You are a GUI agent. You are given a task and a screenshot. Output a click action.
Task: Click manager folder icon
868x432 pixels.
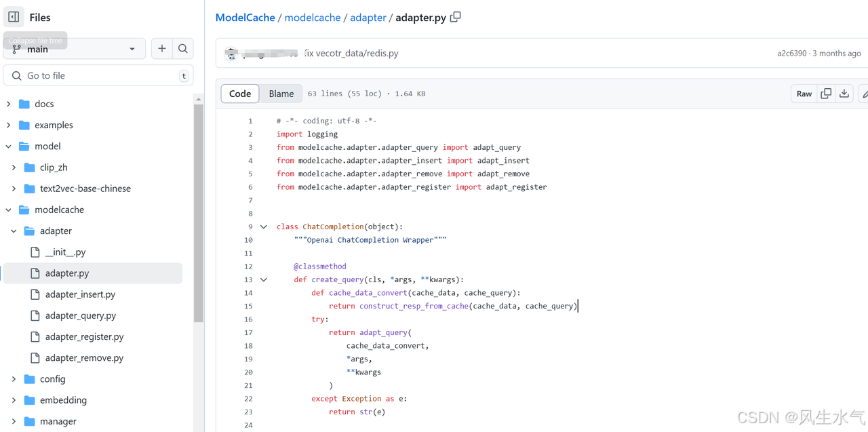pos(29,421)
